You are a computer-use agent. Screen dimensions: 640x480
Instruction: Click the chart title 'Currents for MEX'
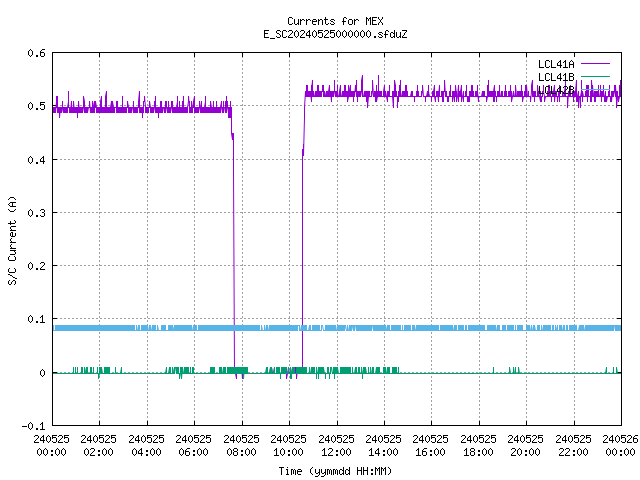[x=335, y=21]
